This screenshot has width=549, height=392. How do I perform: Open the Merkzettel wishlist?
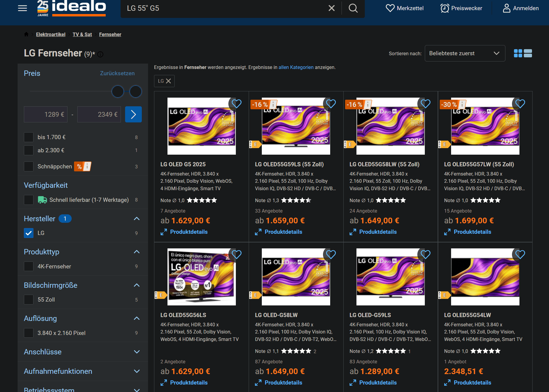(x=405, y=8)
